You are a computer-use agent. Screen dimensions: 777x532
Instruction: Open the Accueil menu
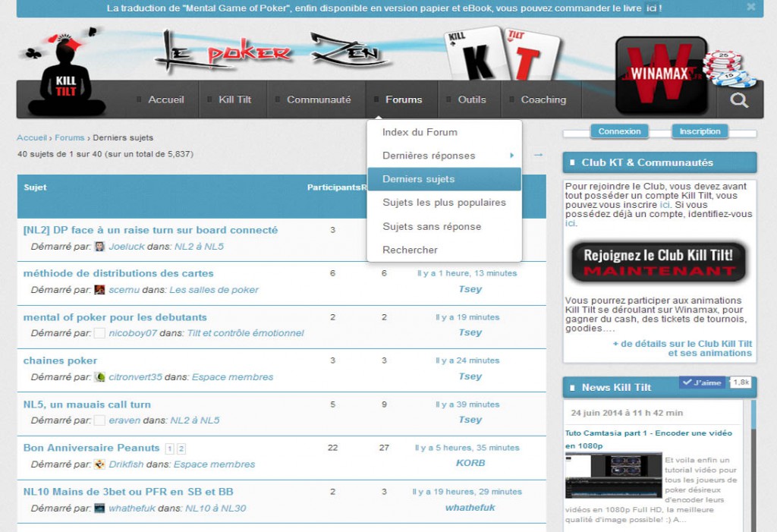166,99
